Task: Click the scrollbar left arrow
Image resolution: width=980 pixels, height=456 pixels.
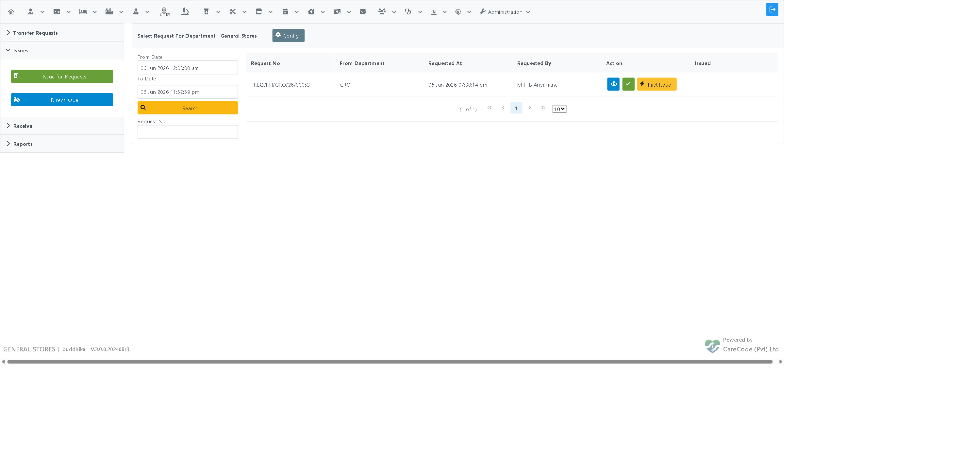Action: pyautogui.click(x=3, y=362)
